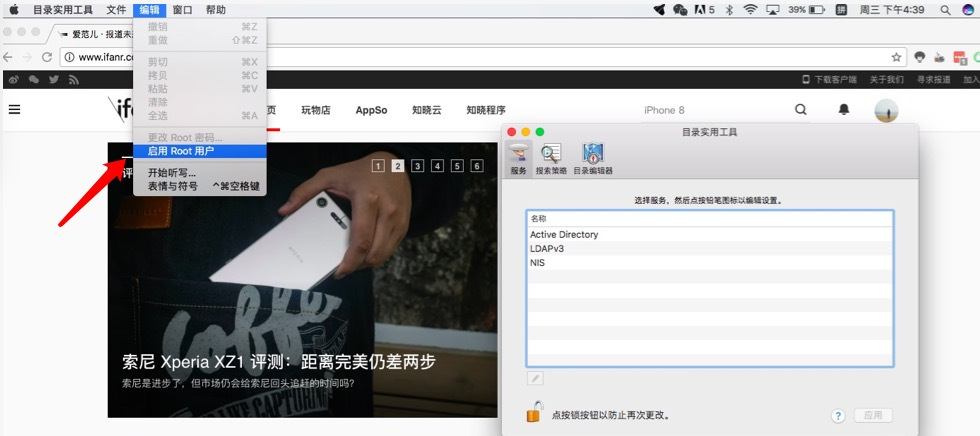Click the padlock to prevent further changes
The width and height of the screenshot is (980, 436).
(534, 412)
